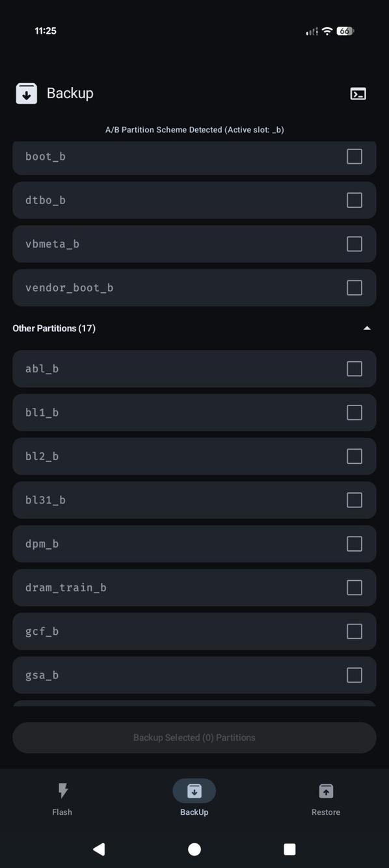Check the boot_b partition checkbox
Image resolution: width=389 pixels, height=868 pixels.
354,156
